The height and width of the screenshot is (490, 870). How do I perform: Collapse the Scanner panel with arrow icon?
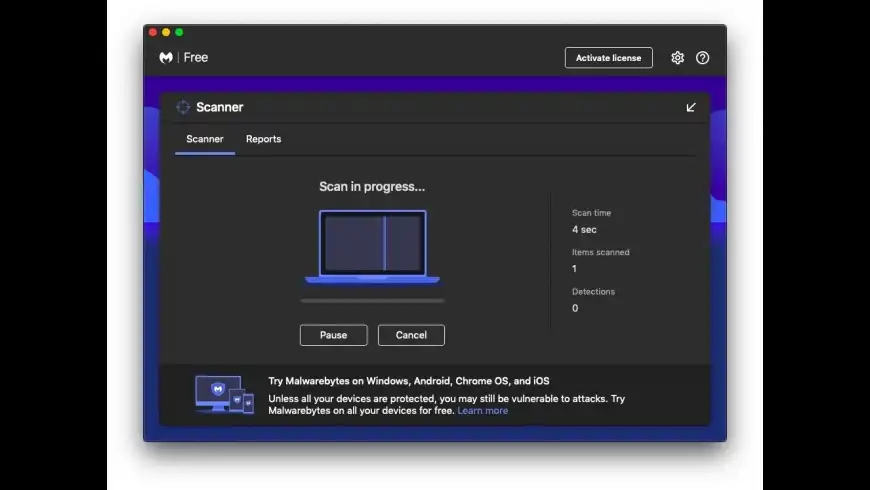[x=691, y=107]
